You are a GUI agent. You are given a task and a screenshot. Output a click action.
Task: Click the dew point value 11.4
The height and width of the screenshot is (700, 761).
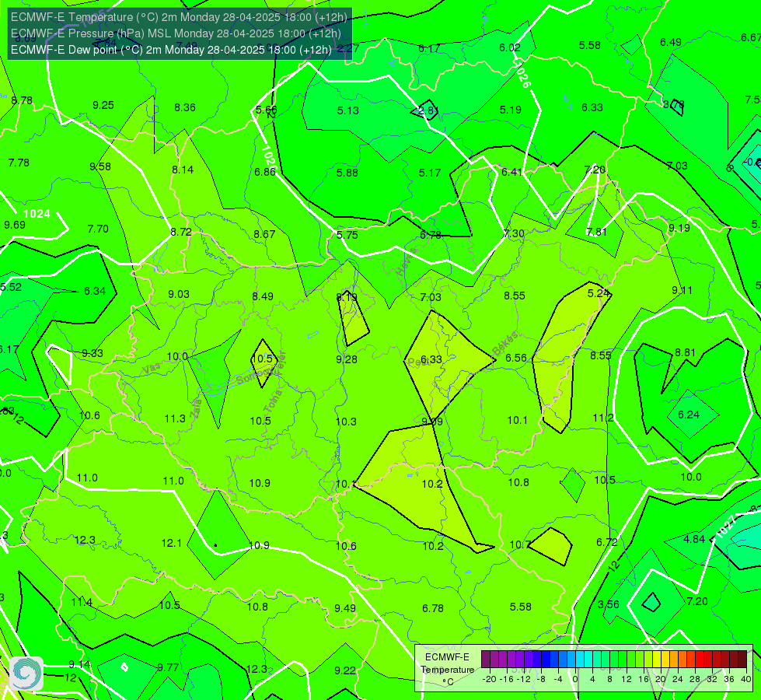(x=82, y=602)
